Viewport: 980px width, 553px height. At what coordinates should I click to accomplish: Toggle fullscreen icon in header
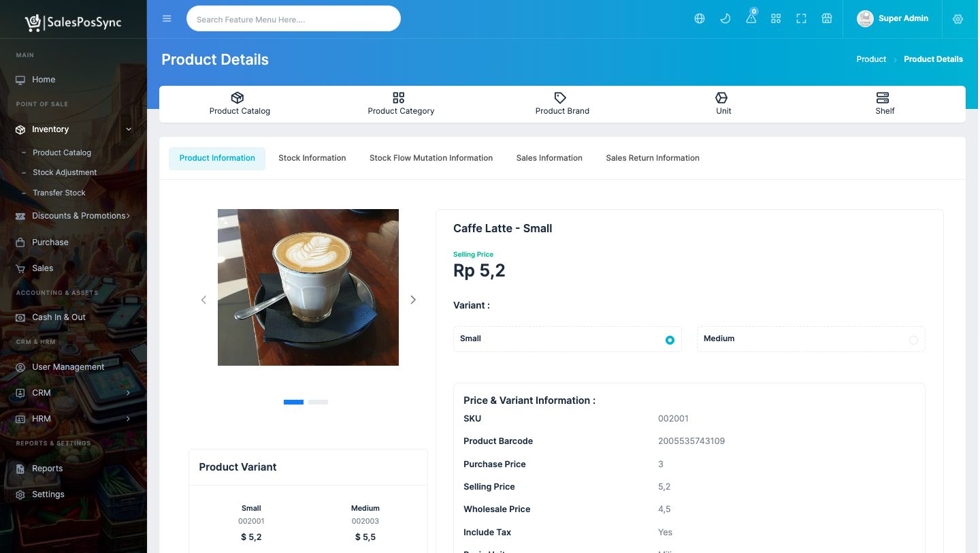[801, 19]
